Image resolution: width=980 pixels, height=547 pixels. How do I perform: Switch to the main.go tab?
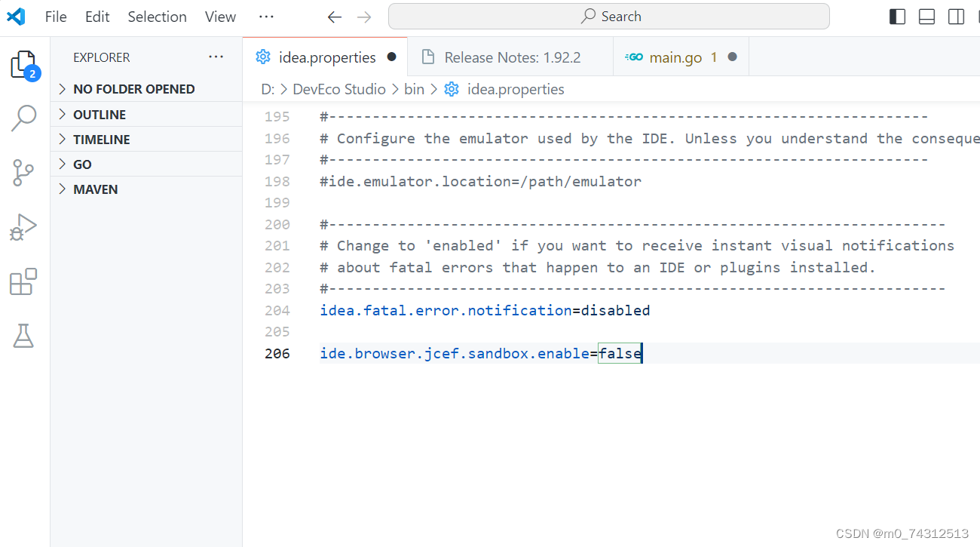[681, 57]
